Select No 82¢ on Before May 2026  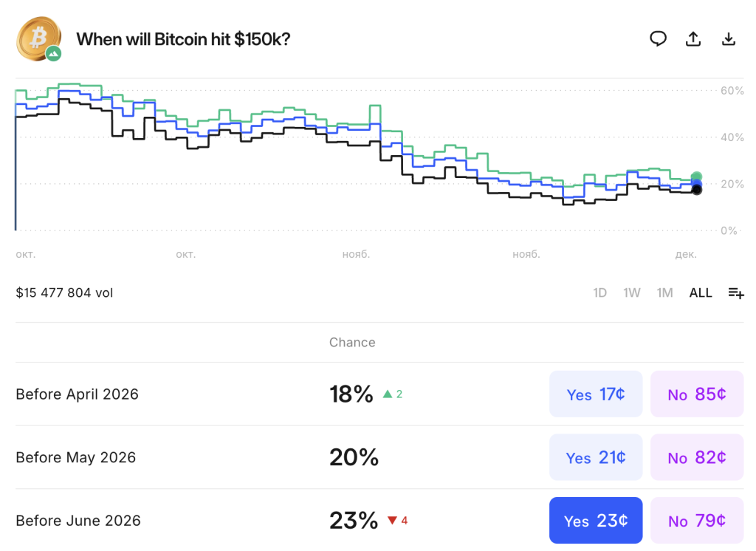(697, 457)
